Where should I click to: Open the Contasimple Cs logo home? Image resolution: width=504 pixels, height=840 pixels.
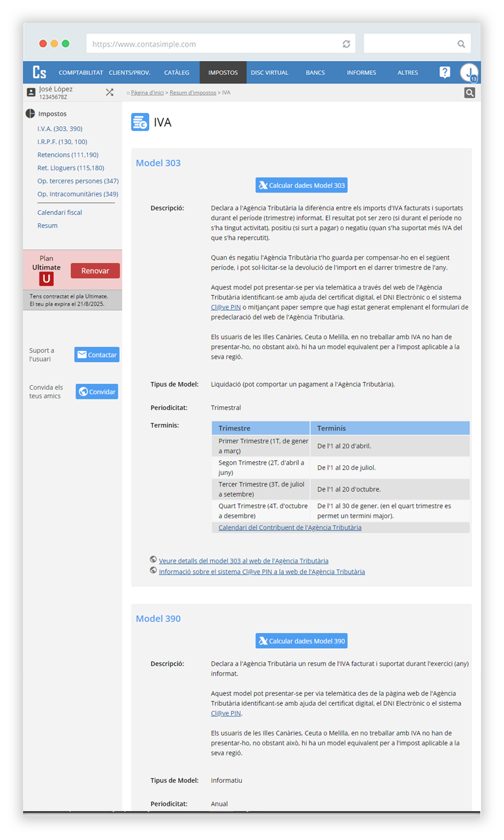click(39, 72)
